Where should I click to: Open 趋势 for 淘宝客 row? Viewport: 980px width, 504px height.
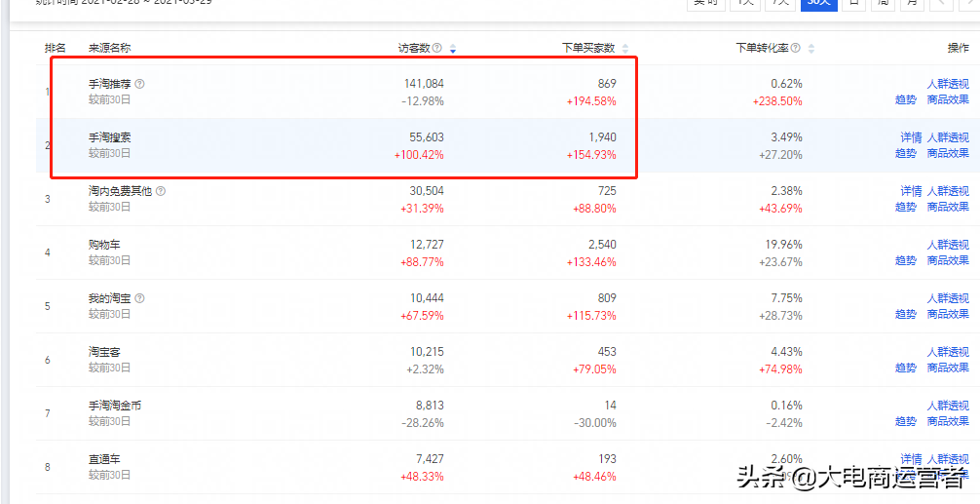906,368
